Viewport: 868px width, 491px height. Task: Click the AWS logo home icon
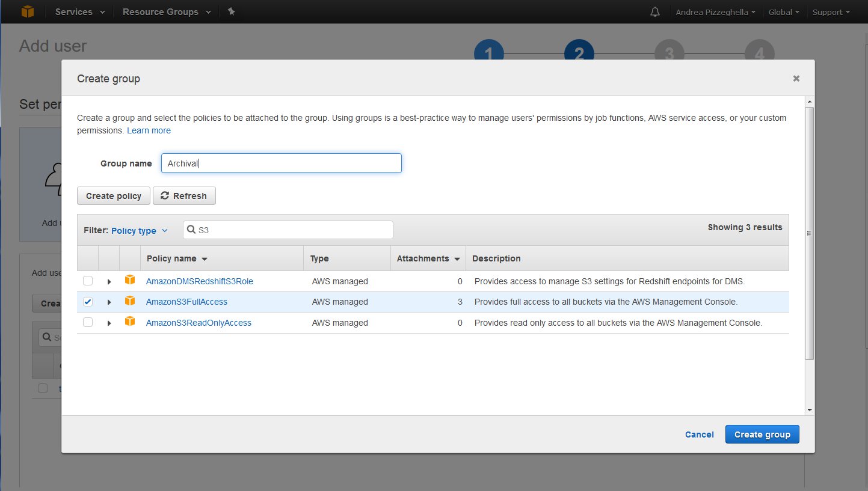pyautogui.click(x=28, y=11)
